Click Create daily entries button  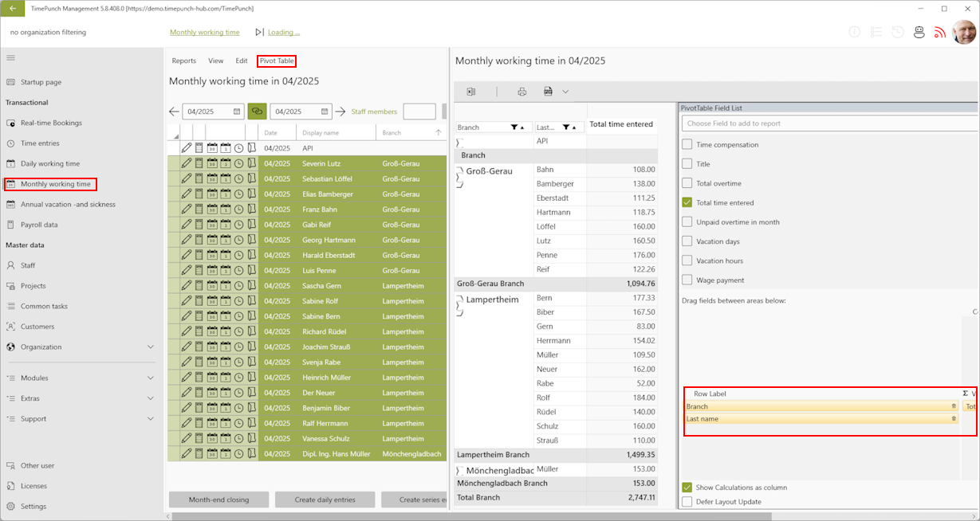[325, 499]
